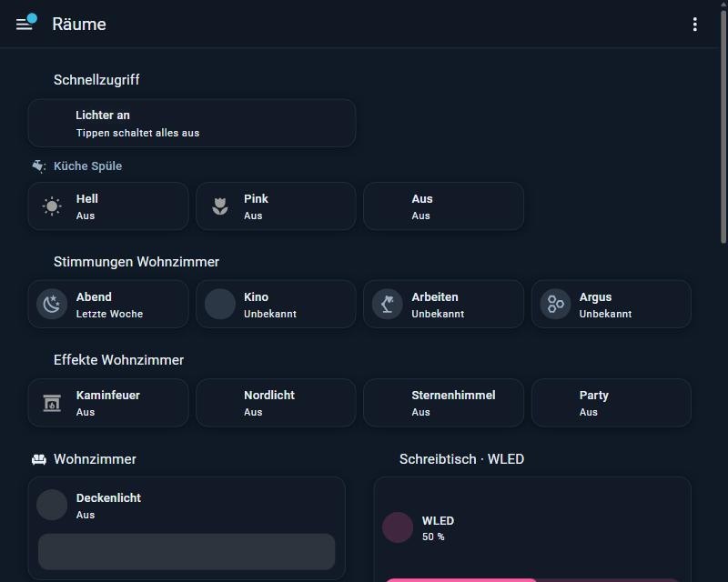Click the moon icon on Abend tile
The image size is (728, 582).
pyautogui.click(x=52, y=305)
